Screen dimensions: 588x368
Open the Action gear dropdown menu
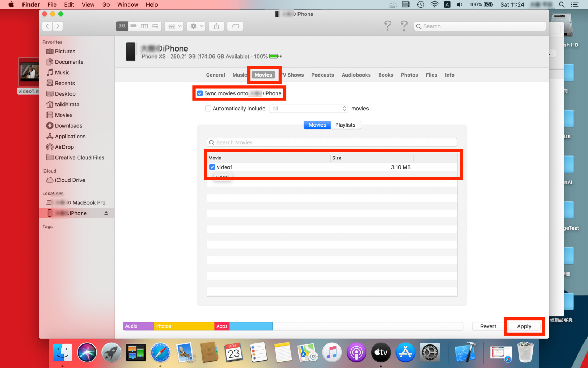pos(196,26)
